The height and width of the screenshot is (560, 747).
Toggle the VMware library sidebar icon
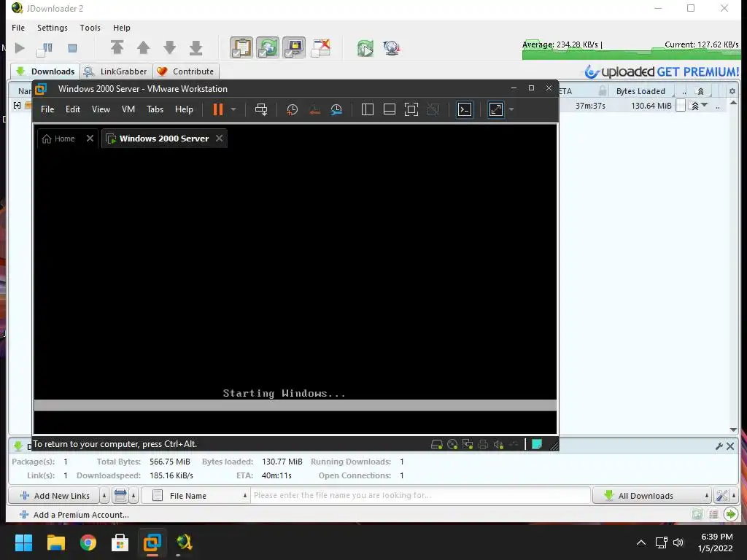pos(368,109)
